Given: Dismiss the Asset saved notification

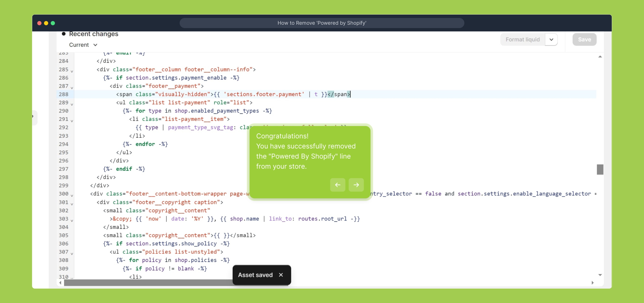Looking at the screenshot, I should click(x=281, y=275).
